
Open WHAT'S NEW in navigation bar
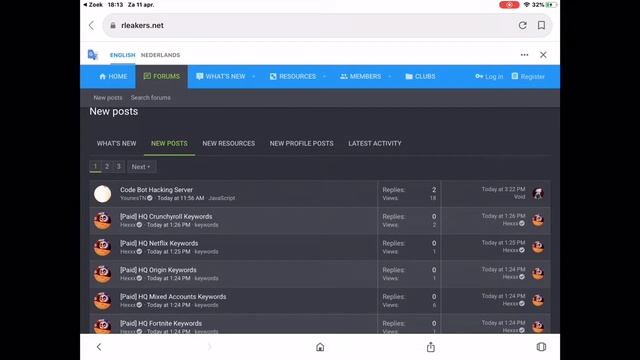click(221, 76)
